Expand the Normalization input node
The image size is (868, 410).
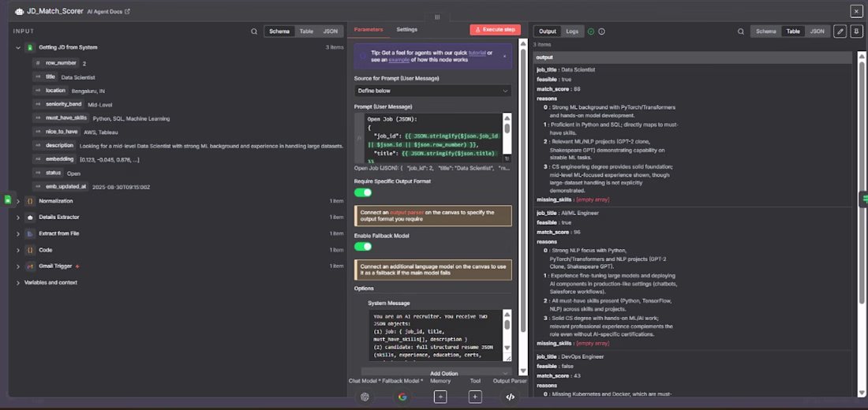[17, 201]
